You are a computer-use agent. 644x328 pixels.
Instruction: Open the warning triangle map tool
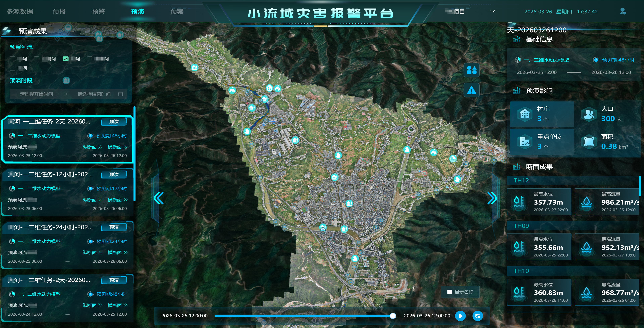(471, 90)
